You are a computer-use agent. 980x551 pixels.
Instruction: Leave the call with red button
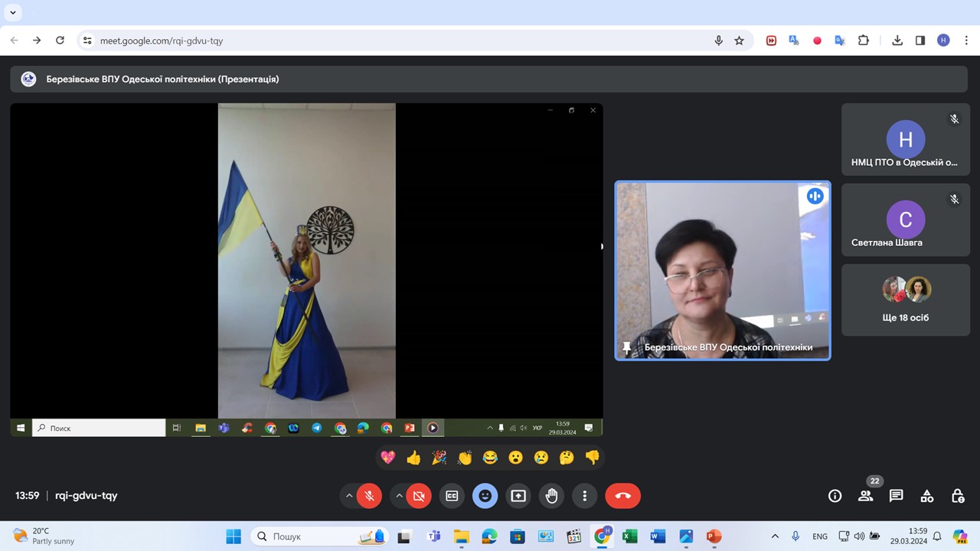(x=622, y=496)
